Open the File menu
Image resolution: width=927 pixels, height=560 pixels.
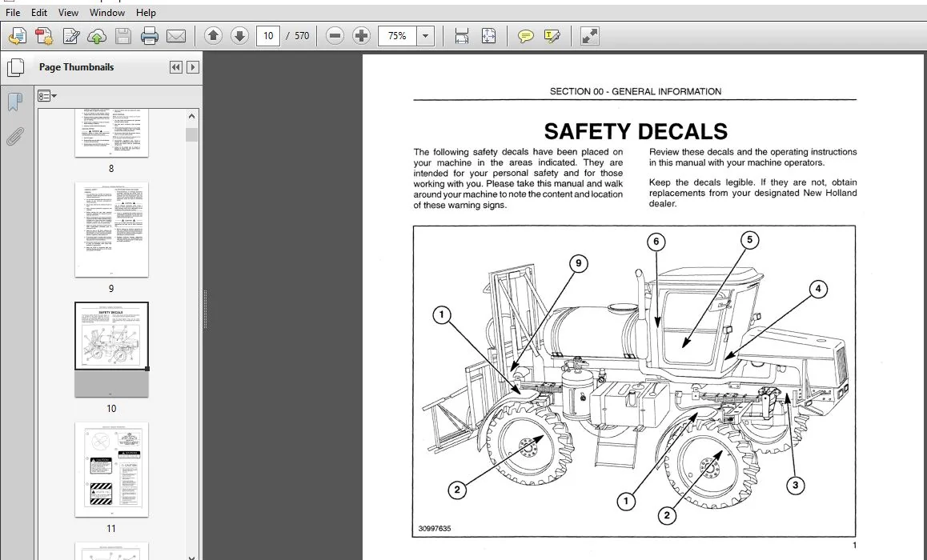[13, 13]
